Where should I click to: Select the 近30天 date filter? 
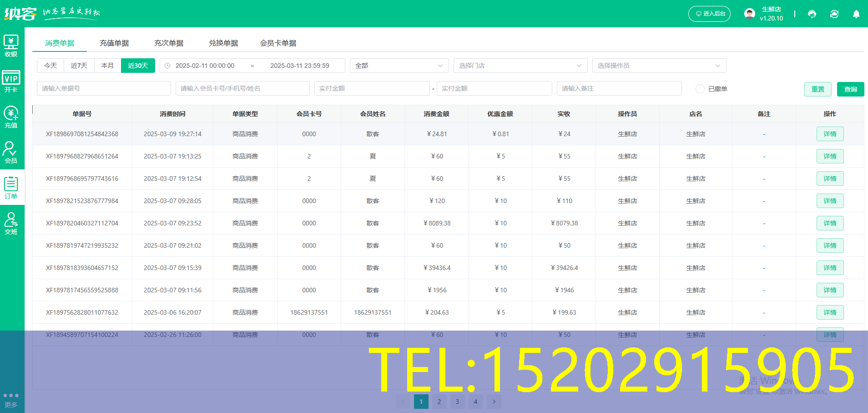pyautogui.click(x=138, y=66)
